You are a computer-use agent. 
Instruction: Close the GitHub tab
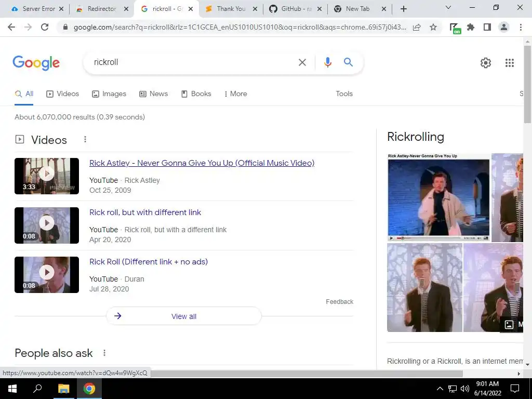[x=320, y=9]
